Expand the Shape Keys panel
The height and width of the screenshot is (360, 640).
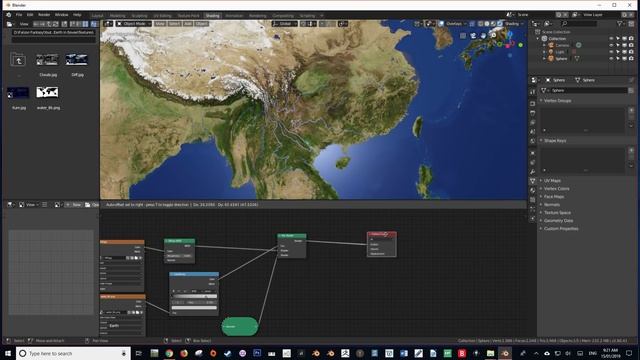coord(555,140)
